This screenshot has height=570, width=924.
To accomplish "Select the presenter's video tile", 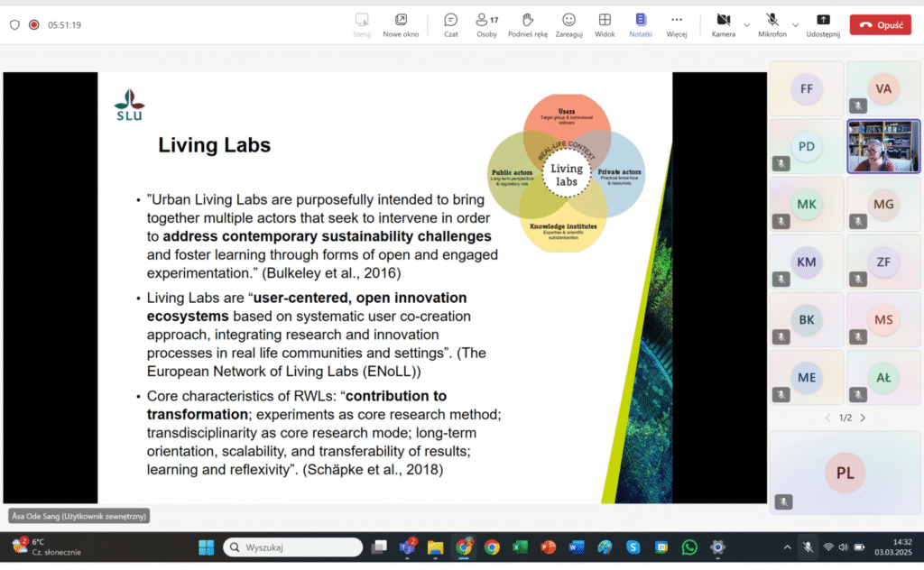I will pyautogui.click(x=882, y=147).
